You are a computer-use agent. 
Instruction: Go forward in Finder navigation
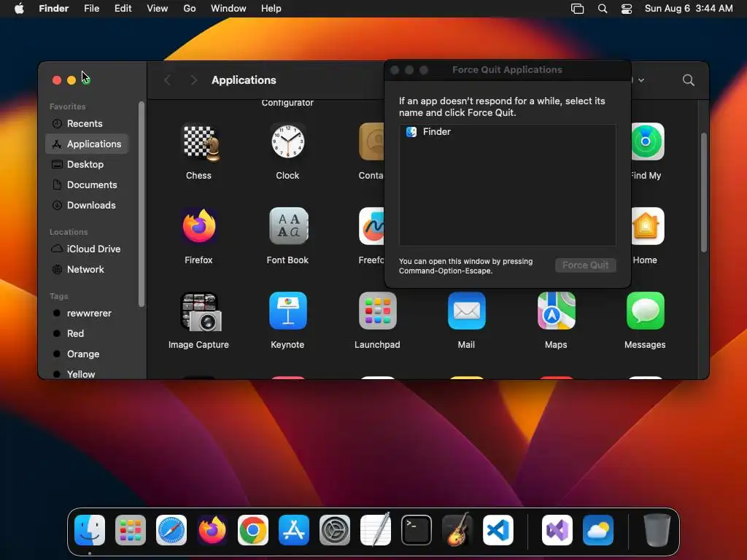tap(193, 80)
